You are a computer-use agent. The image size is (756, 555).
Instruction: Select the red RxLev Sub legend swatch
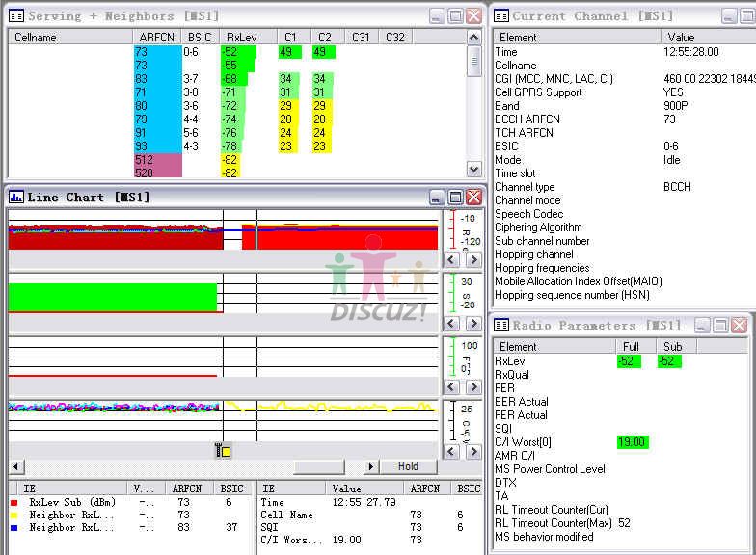click(x=14, y=502)
